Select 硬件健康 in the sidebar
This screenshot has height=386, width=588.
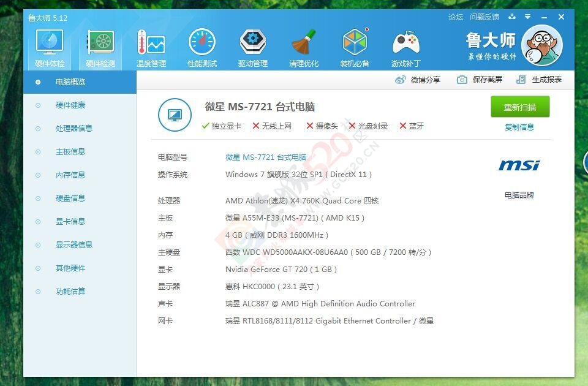(80, 105)
